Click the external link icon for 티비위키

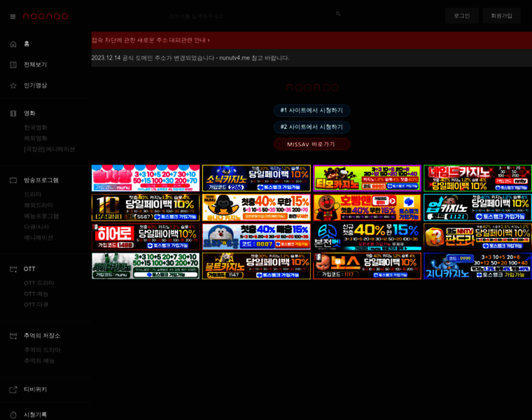coord(13,390)
